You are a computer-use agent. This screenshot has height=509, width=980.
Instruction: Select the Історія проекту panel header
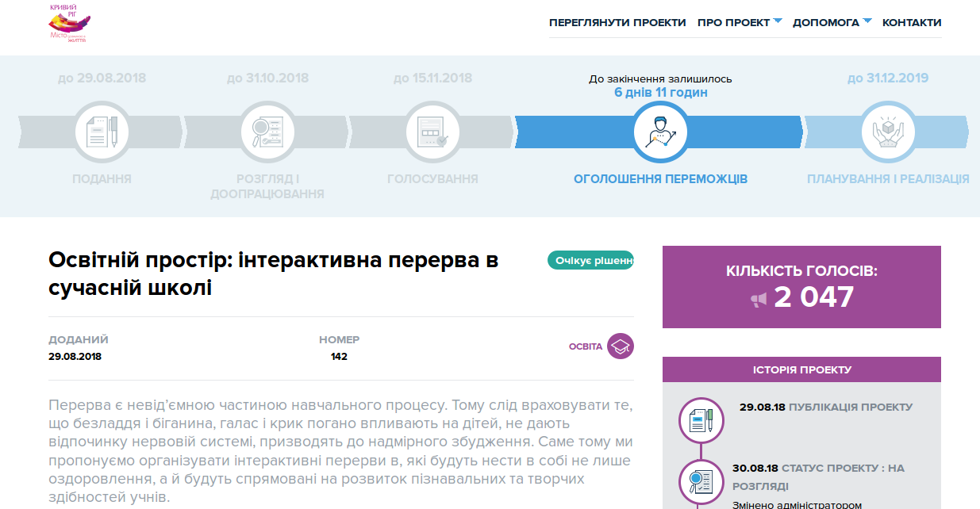[x=801, y=369]
